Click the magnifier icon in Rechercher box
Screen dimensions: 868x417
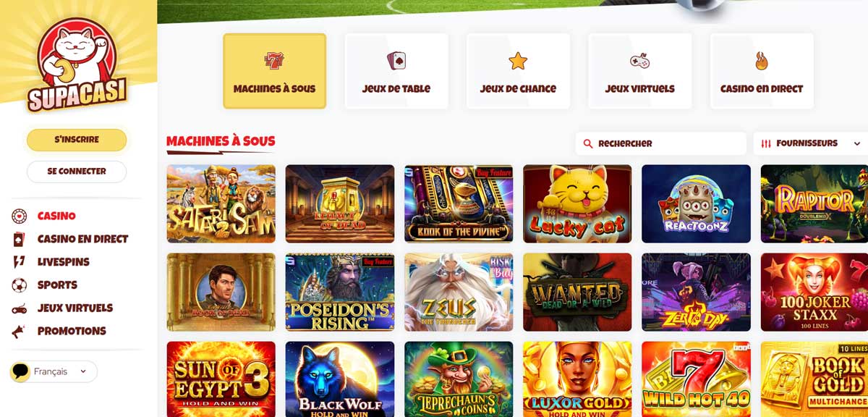coord(588,143)
